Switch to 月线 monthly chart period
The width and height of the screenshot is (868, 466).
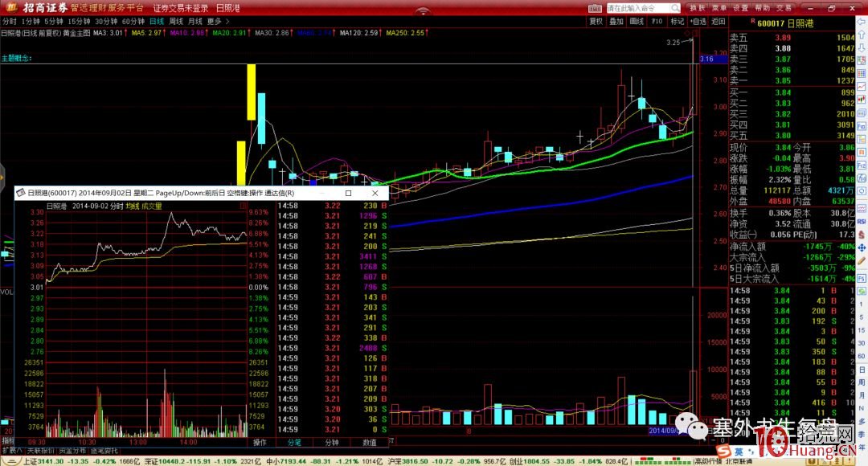coord(194,21)
